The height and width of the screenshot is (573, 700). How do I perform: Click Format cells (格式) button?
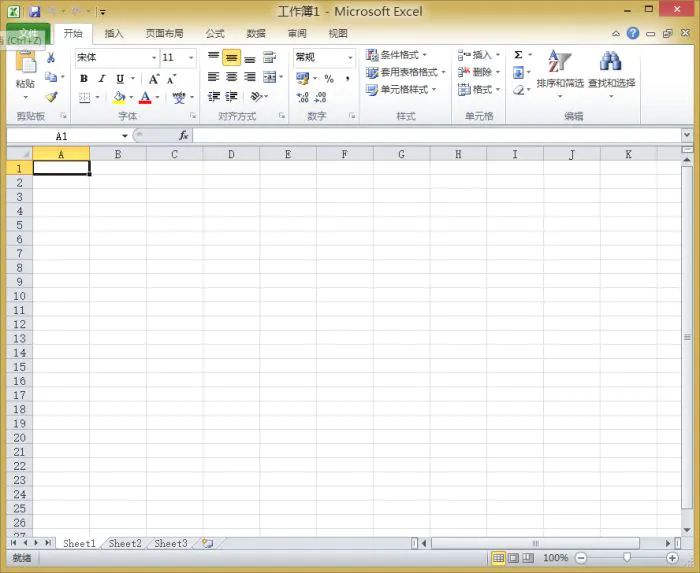point(475,90)
